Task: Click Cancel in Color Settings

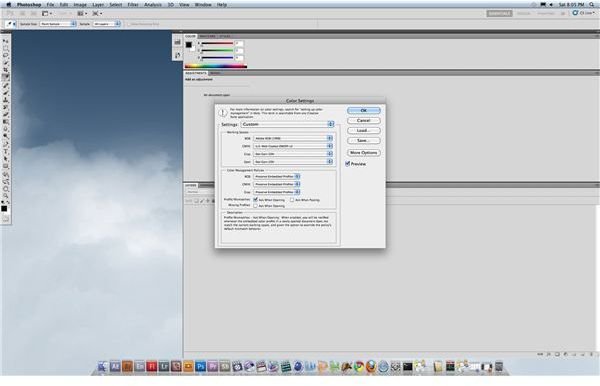Action: (364, 121)
